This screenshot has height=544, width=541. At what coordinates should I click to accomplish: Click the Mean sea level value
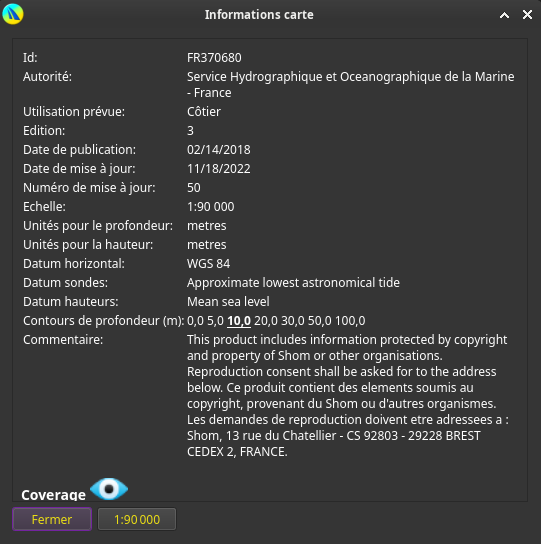228,302
